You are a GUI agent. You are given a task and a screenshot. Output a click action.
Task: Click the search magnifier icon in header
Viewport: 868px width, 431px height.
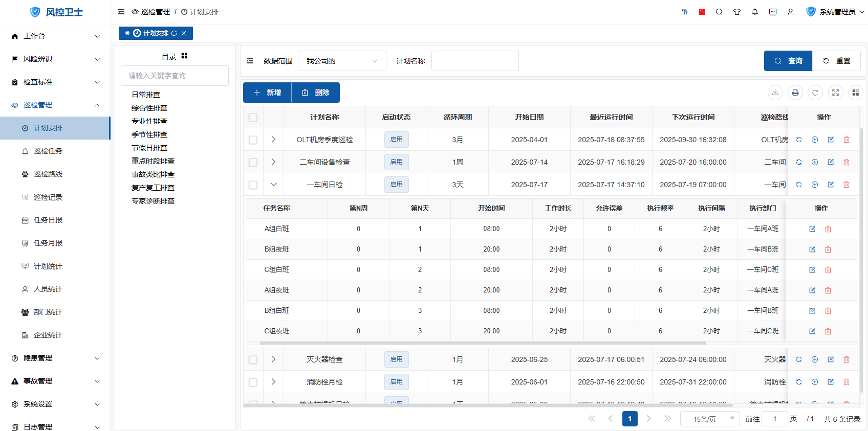pos(719,12)
